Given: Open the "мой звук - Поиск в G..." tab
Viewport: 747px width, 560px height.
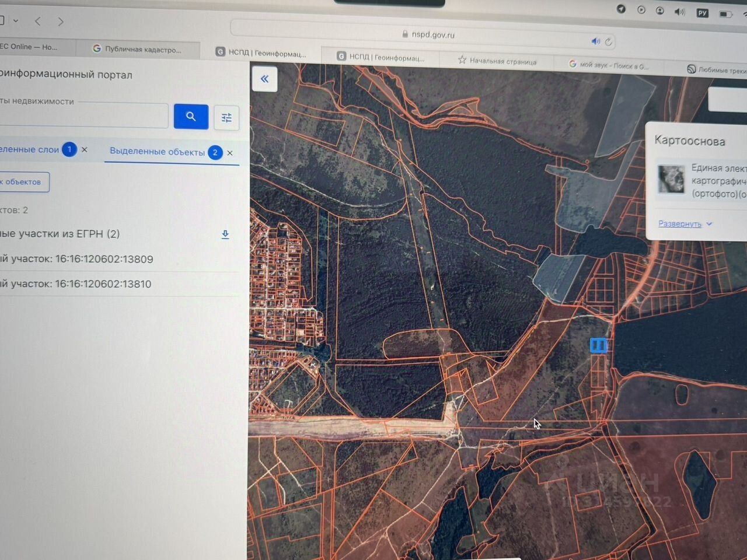Looking at the screenshot, I should click(609, 65).
